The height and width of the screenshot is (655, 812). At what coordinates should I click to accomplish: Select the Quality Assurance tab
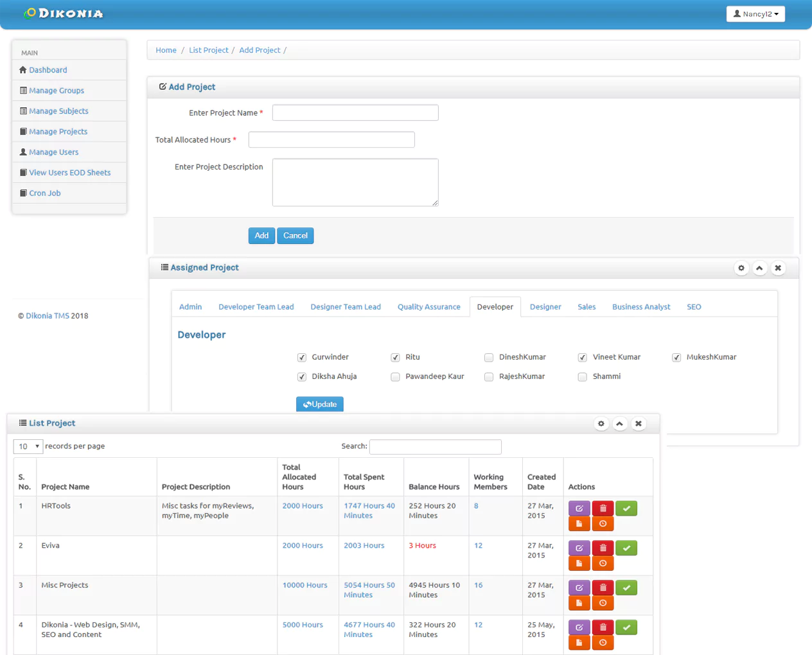point(429,307)
